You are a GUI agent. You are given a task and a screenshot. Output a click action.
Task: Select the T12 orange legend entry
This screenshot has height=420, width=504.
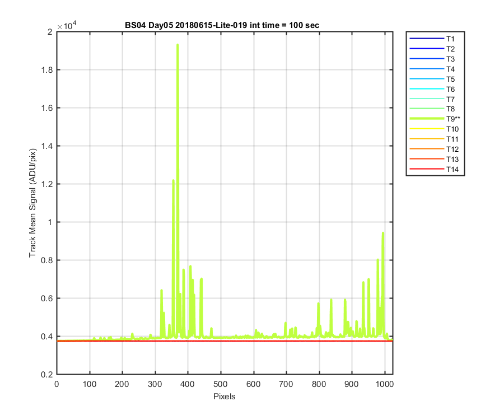(x=434, y=149)
